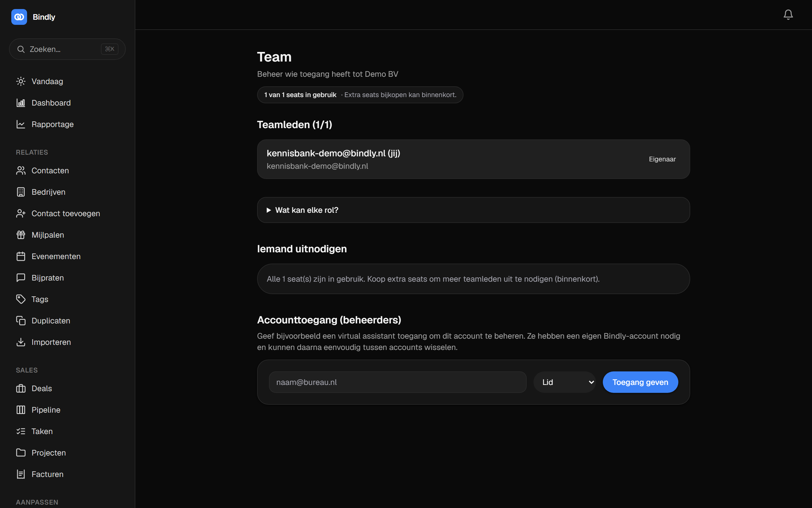Open Vandaag in the sidebar
Screen dimensions: 812x508
[67, 81]
